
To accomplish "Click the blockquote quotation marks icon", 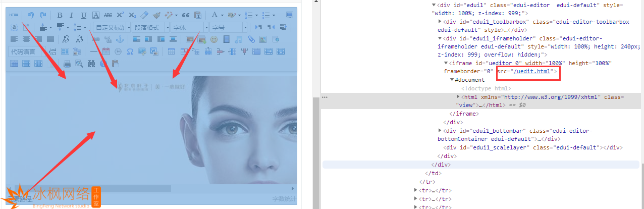I will tap(185, 15).
